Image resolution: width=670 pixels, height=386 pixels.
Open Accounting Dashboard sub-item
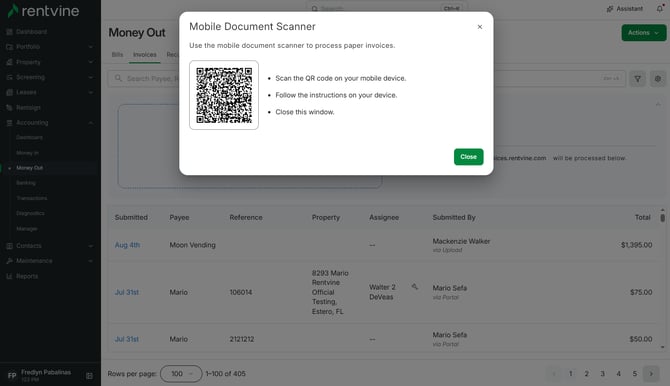pyautogui.click(x=29, y=138)
